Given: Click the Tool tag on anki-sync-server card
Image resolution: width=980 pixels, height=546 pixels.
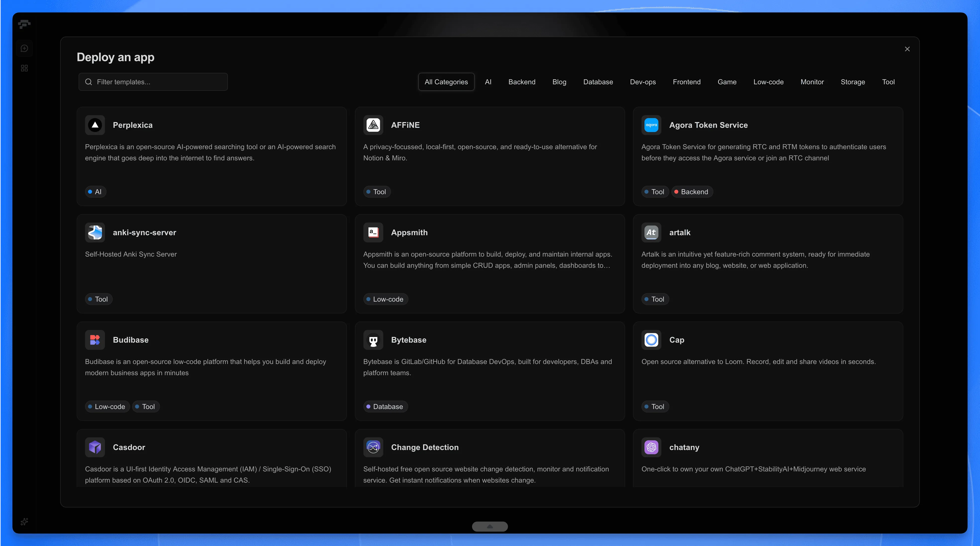Looking at the screenshot, I should (98, 299).
